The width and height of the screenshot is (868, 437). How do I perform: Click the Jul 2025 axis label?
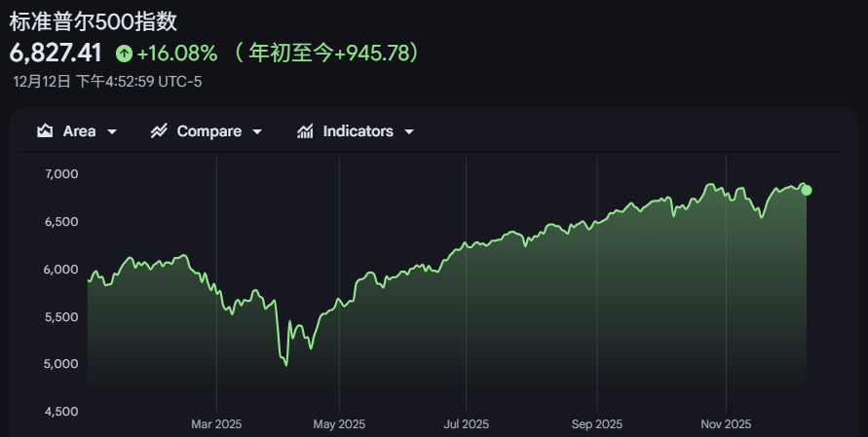click(466, 424)
